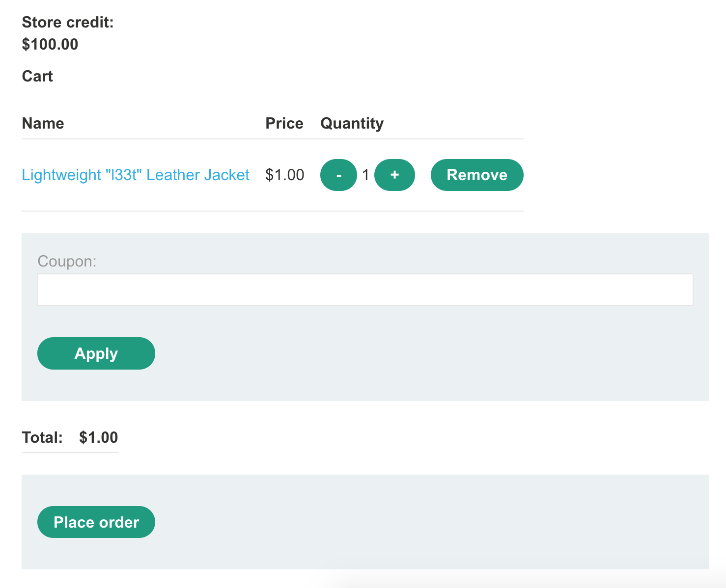Click the Price column header
726x588 pixels.
pyautogui.click(x=284, y=124)
